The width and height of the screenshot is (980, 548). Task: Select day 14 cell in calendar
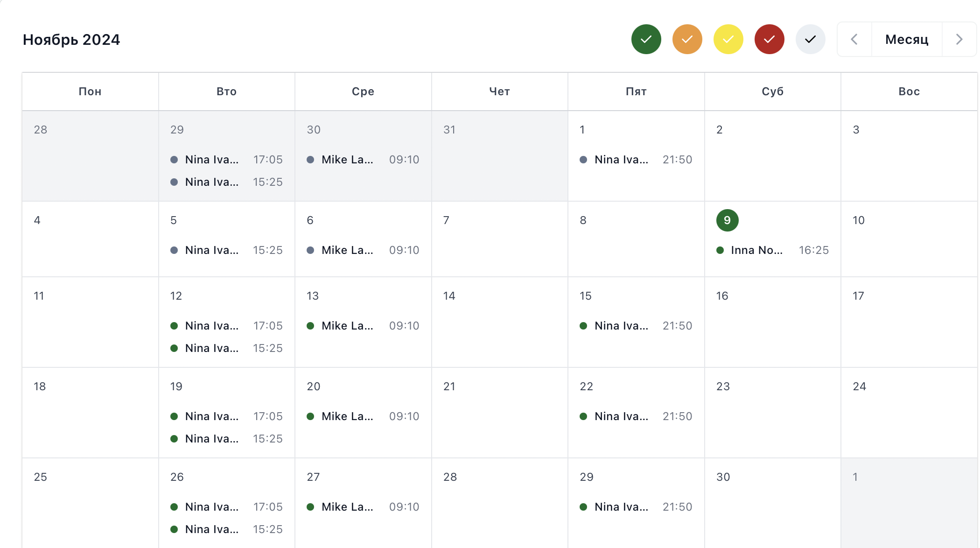499,322
